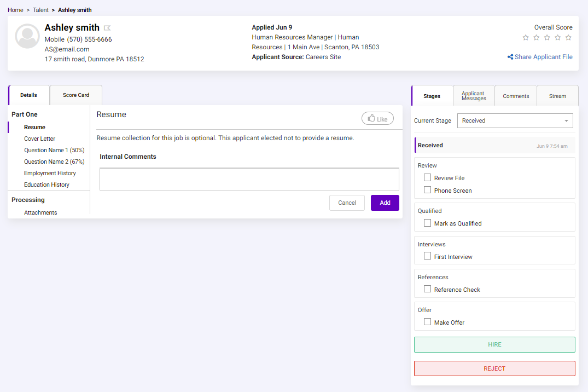Screen dimensions: 588x392
Task: Open the Score Card tab
Action: [76, 95]
